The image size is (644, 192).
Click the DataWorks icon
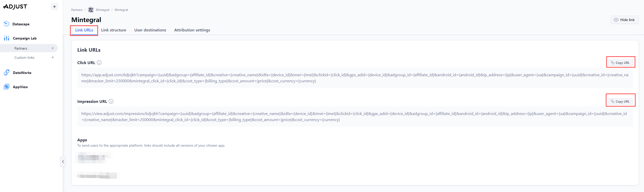click(x=7, y=73)
